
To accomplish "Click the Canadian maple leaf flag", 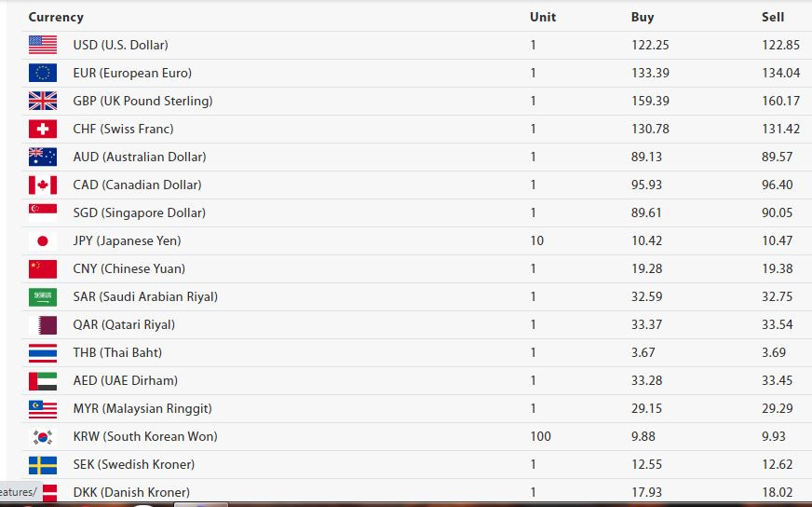I will pyautogui.click(x=43, y=185).
